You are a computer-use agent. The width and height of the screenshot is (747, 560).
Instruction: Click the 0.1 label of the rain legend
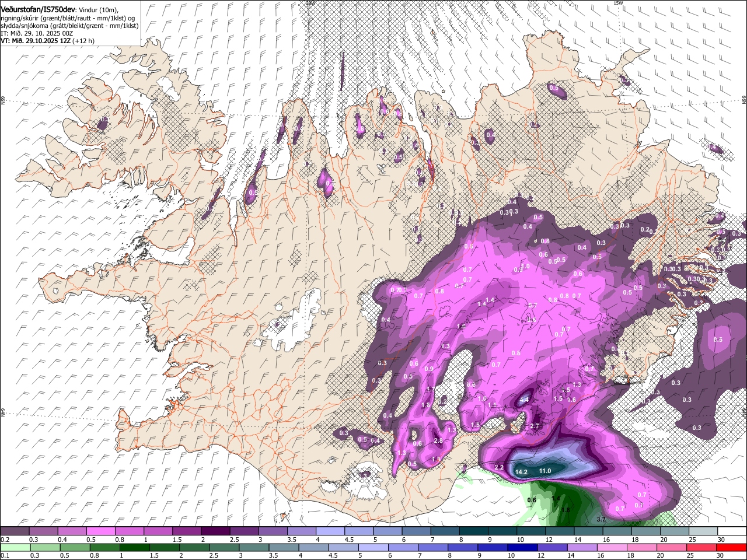pyautogui.click(x=5, y=555)
